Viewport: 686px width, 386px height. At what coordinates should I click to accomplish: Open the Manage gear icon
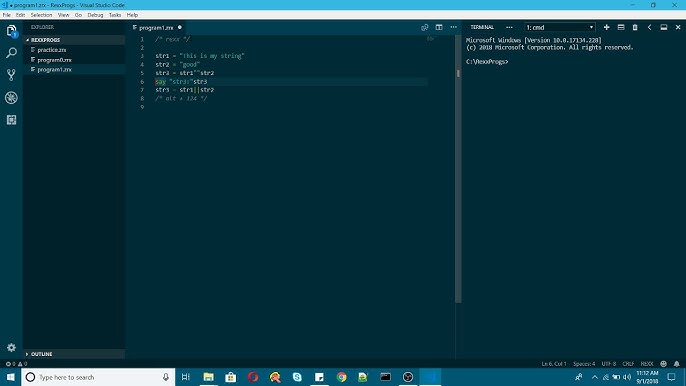(11, 347)
